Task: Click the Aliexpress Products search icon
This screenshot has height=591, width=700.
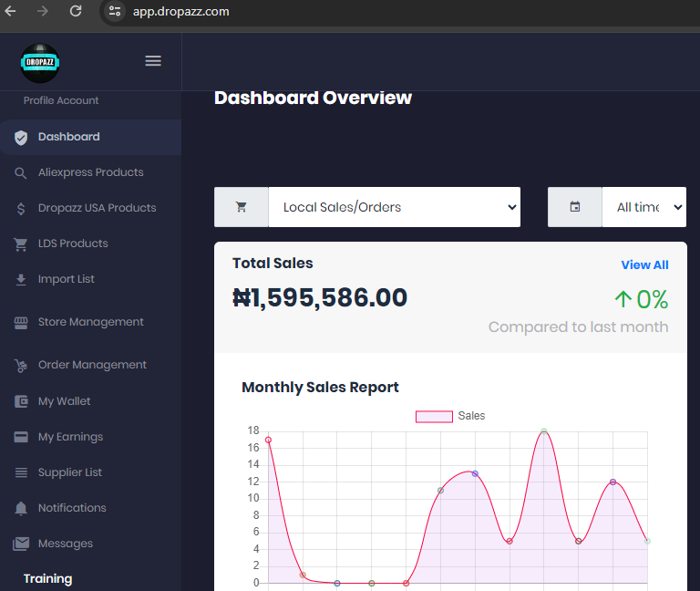Action: (21, 172)
